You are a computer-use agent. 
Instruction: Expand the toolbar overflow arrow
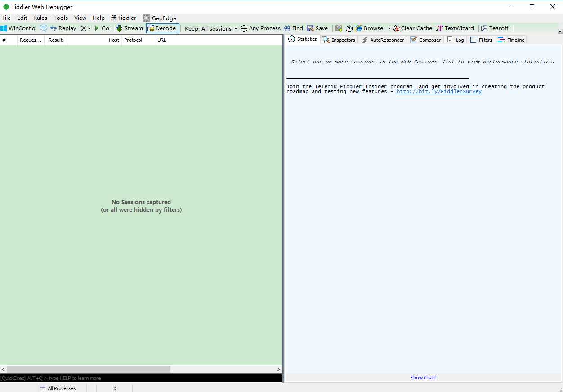tap(560, 31)
